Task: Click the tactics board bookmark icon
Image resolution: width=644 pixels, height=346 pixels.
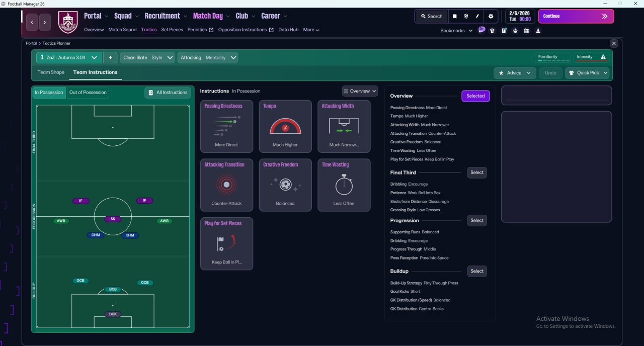Action: (x=504, y=31)
